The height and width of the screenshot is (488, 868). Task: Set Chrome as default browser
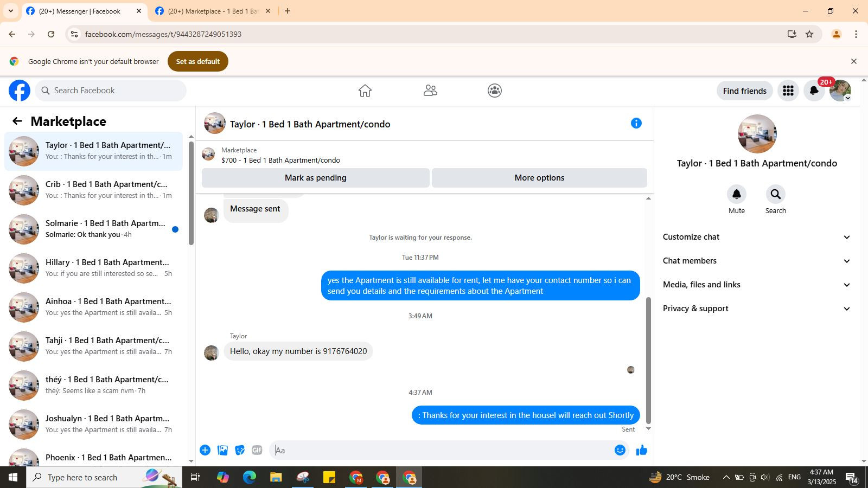tap(197, 61)
